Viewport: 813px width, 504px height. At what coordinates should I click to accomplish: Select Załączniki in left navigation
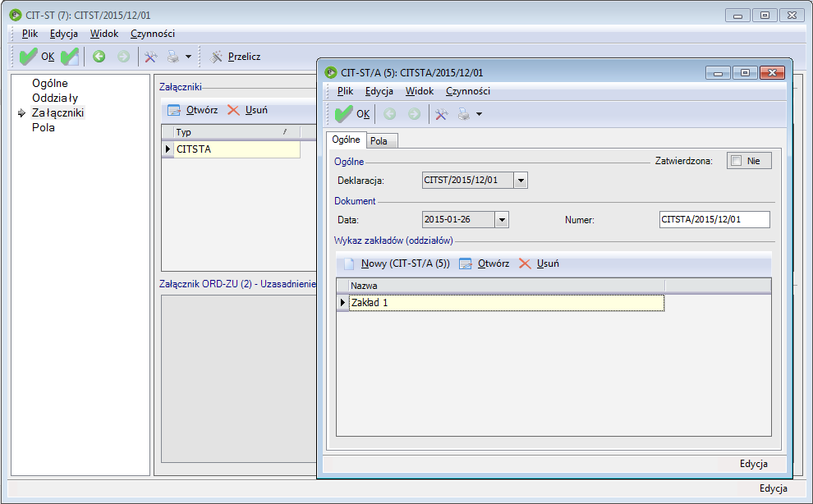point(57,112)
